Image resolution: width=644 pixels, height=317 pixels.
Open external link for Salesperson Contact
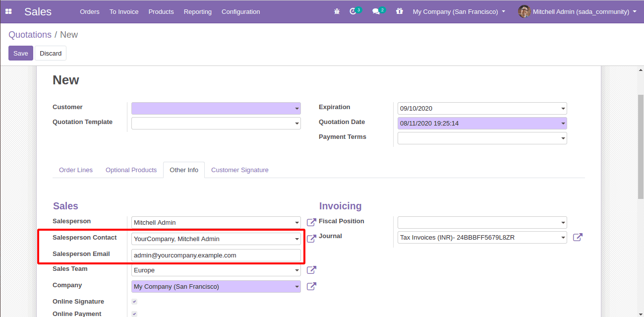311,239
